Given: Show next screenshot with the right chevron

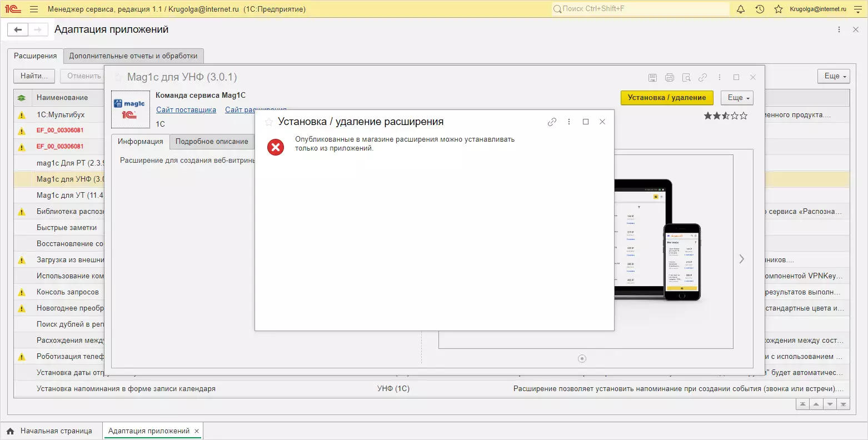Looking at the screenshot, I should click(741, 259).
